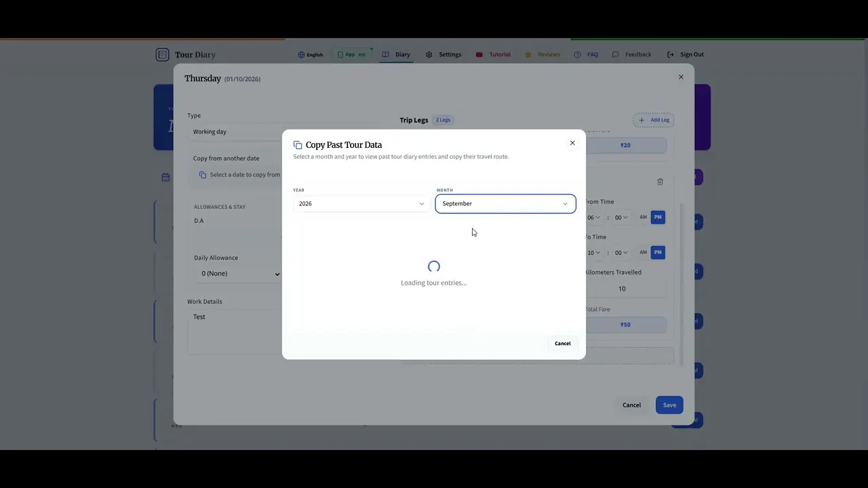Screen dimensions: 868x488
Task: Switch language via the English globe icon
Action: point(311,55)
